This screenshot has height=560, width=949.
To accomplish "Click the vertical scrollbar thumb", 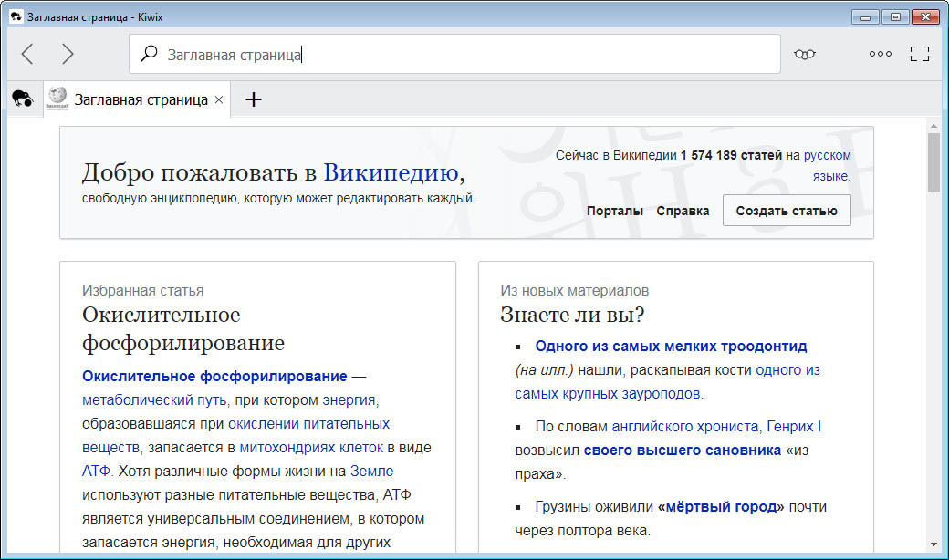I will click(933, 162).
